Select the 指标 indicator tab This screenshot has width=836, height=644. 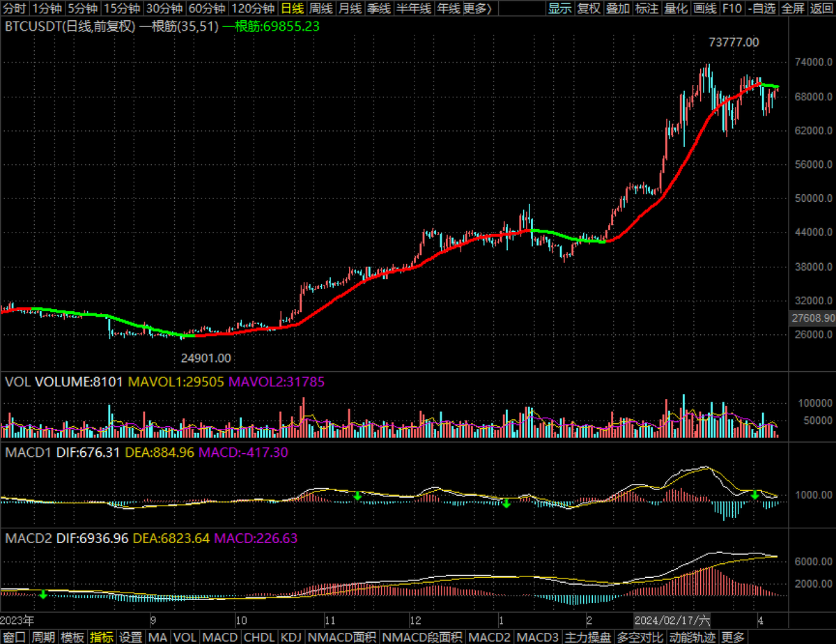(x=102, y=637)
